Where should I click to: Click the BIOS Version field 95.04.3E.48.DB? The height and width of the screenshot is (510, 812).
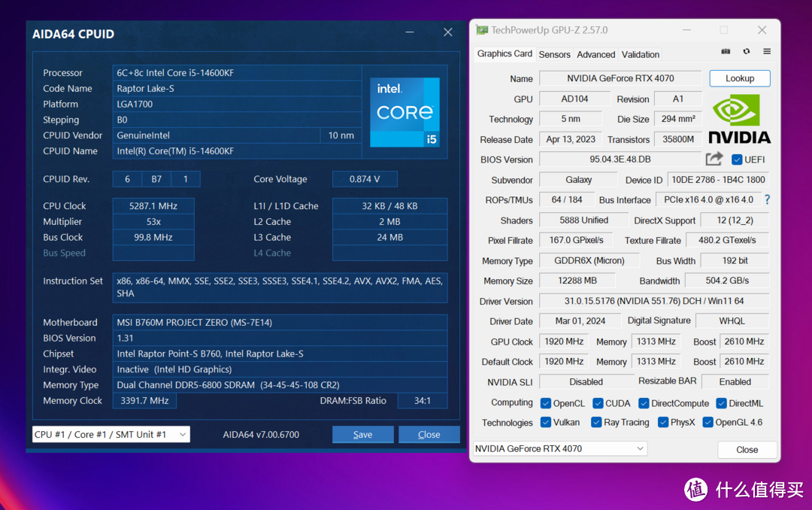coord(620,159)
